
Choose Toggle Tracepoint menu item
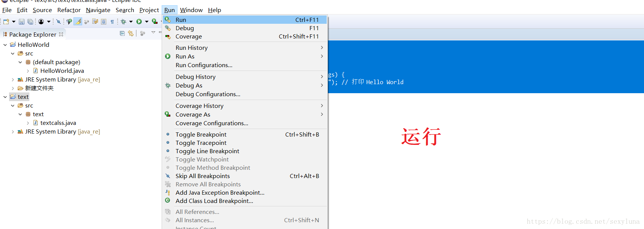pyautogui.click(x=245, y=143)
